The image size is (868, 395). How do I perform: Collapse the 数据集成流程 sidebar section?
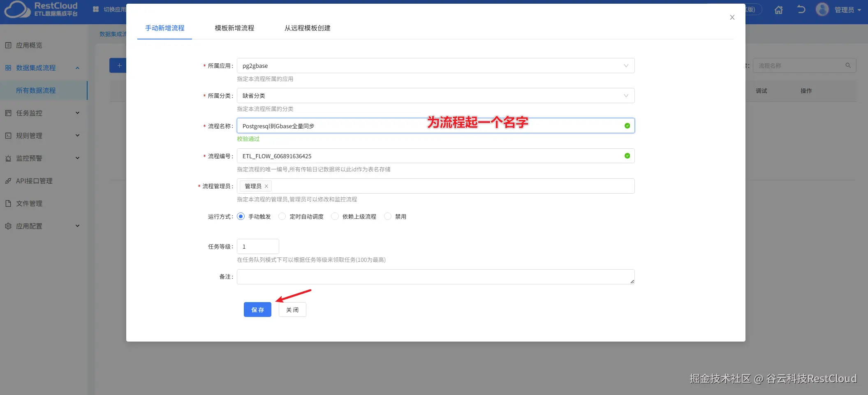pos(78,67)
